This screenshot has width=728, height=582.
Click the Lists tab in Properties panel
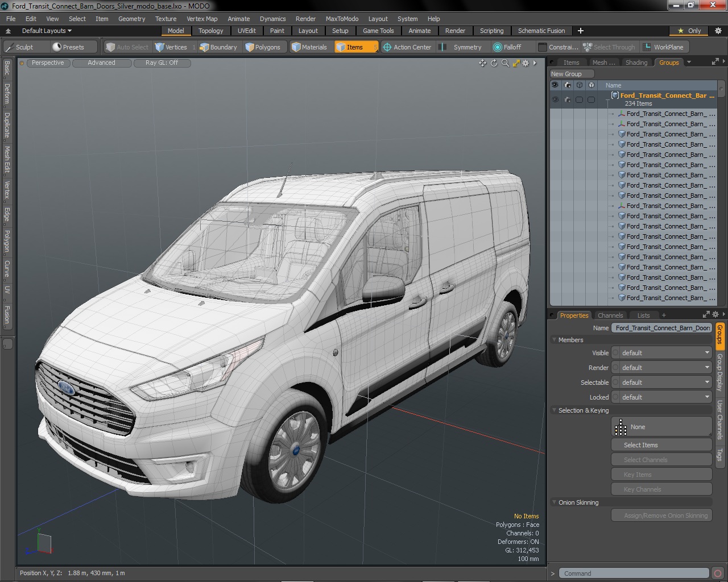coord(643,315)
